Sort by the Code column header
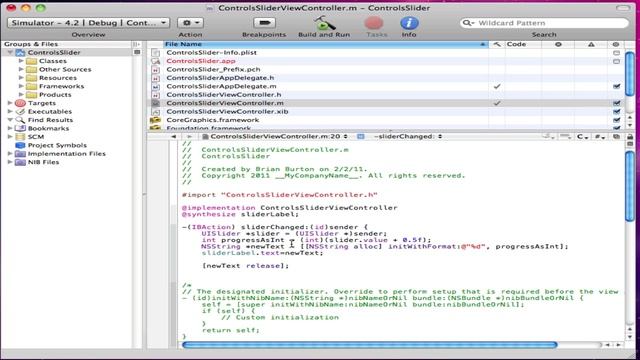Screen dimensions: 640x360 pyautogui.click(x=523, y=44)
